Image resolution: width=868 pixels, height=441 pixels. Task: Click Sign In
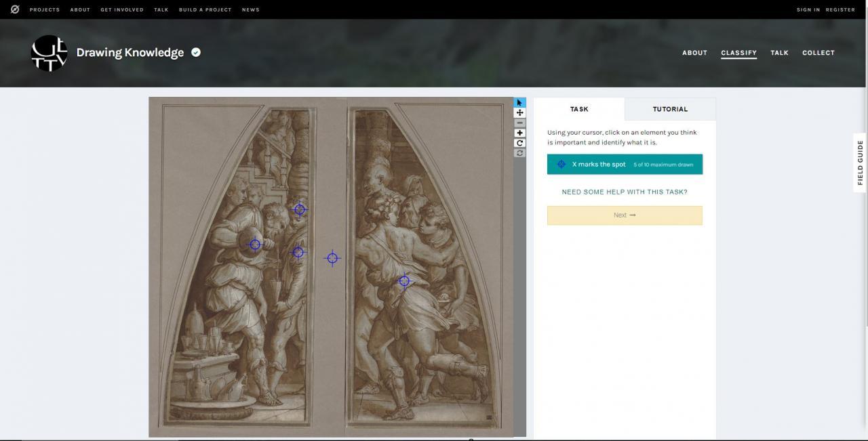click(808, 9)
